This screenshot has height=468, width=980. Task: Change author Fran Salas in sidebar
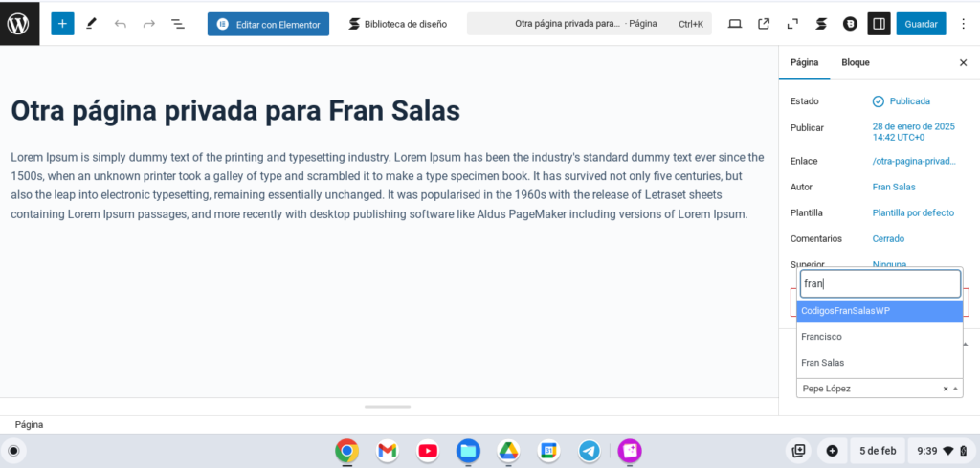pyautogui.click(x=893, y=187)
